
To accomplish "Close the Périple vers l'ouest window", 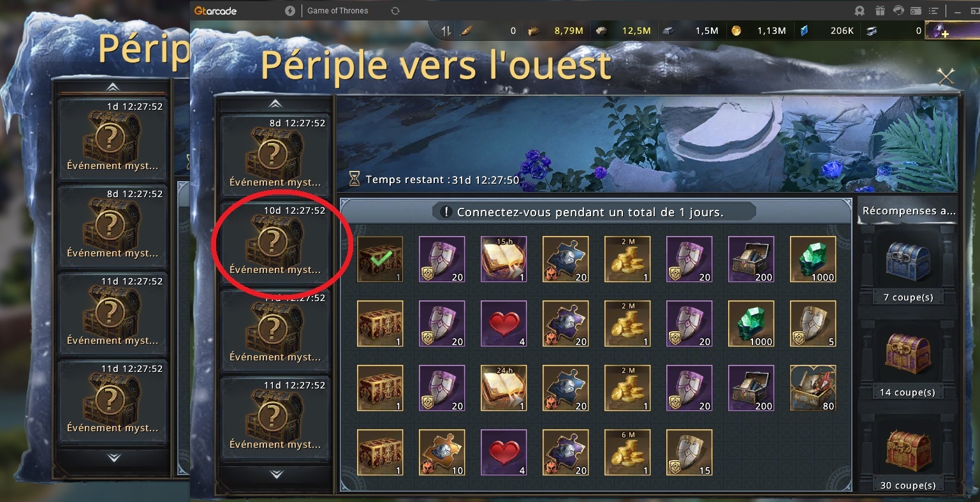I will (x=946, y=77).
